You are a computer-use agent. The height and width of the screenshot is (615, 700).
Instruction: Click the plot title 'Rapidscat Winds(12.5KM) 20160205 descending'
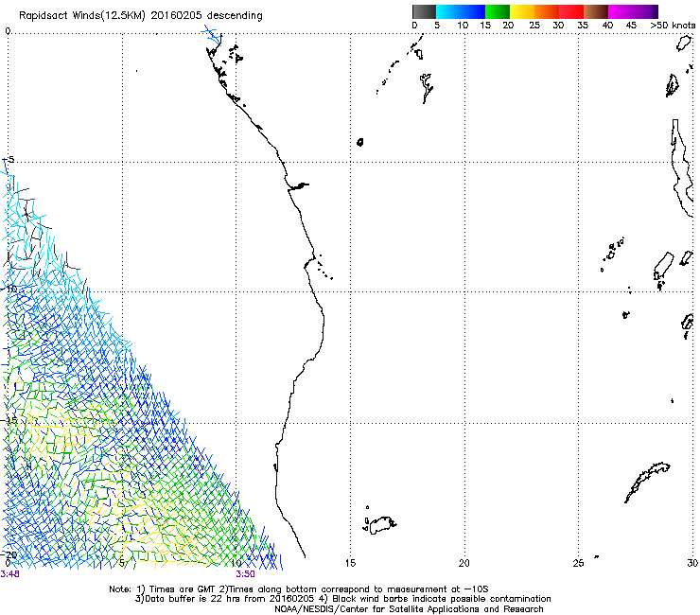click(x=141, y=16)
